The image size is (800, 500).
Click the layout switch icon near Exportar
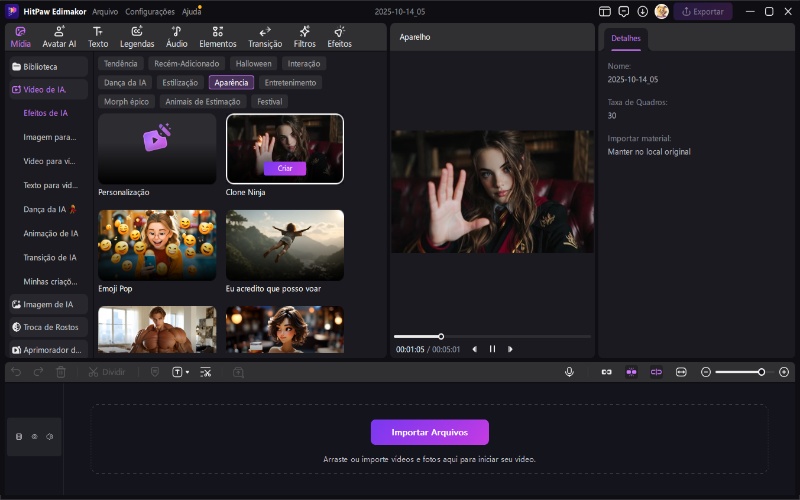(605, 11)
